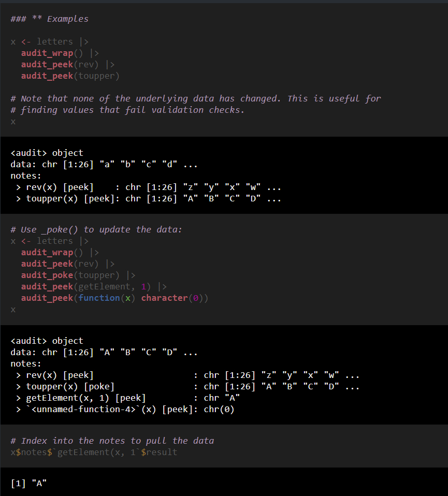
Task: Click the final output line [1] "A"
Action: click(x=28, y=484)
